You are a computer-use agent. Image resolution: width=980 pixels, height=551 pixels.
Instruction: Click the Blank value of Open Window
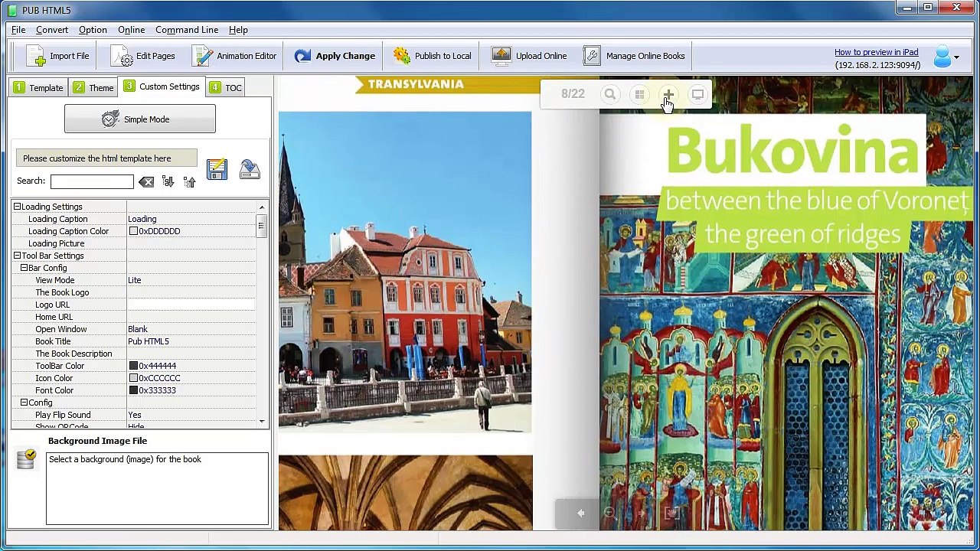(x=138, y=329)
